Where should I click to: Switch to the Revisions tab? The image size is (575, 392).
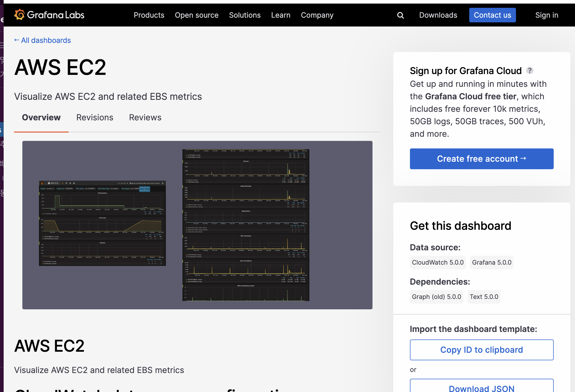[95, 117]
